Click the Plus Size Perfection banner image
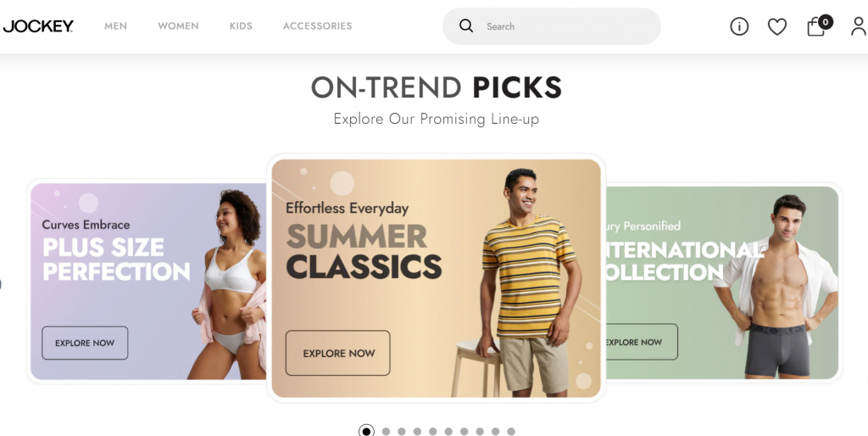The height and width of the screenshot is (436, 868). coord(148,282)
